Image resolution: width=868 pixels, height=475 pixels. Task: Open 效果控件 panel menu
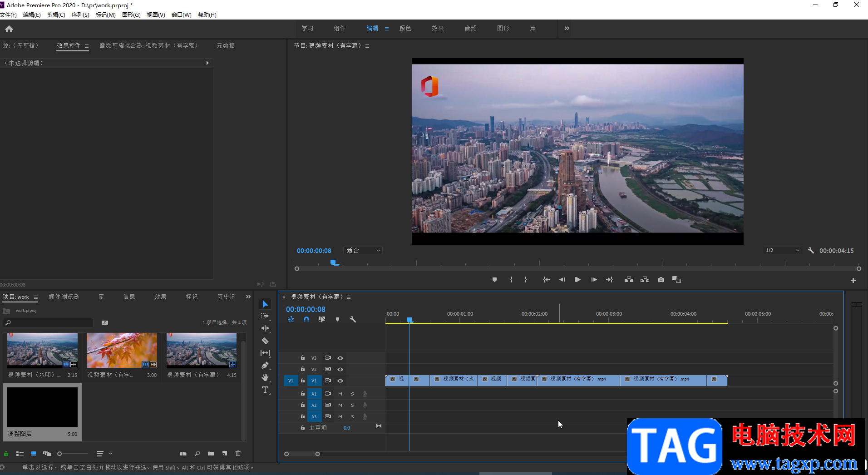tap(87, 46)
